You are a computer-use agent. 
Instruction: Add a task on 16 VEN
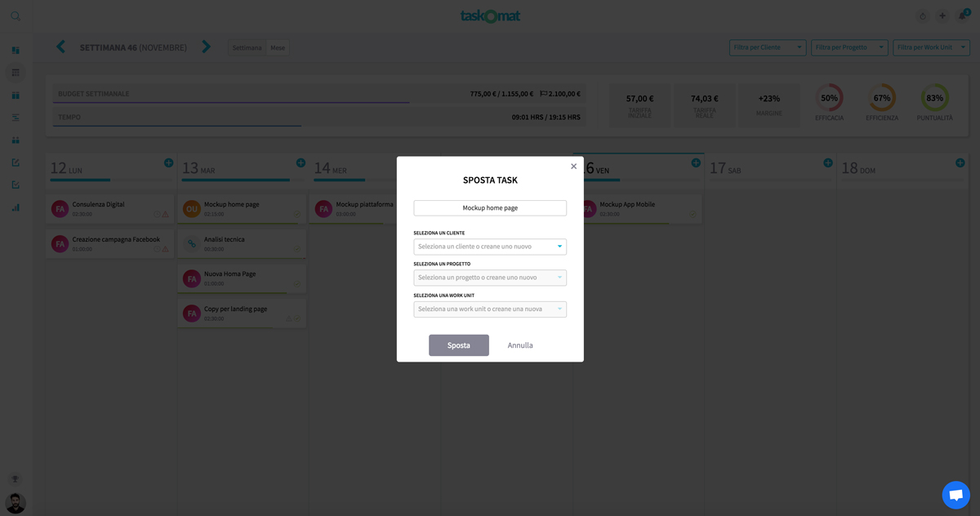696,163
